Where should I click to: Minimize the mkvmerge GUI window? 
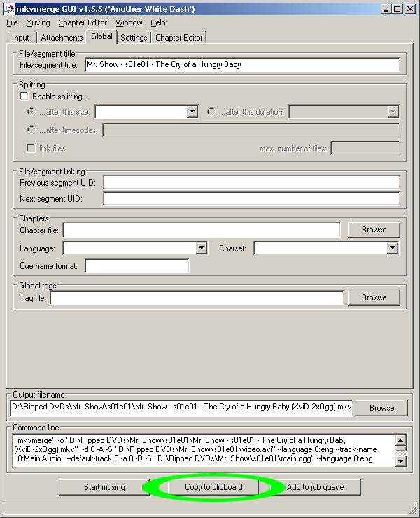(x=386, y=9)
